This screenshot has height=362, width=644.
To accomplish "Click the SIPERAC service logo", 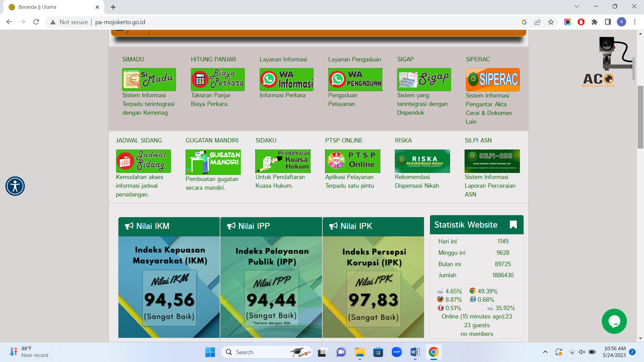I will point(493,80).
